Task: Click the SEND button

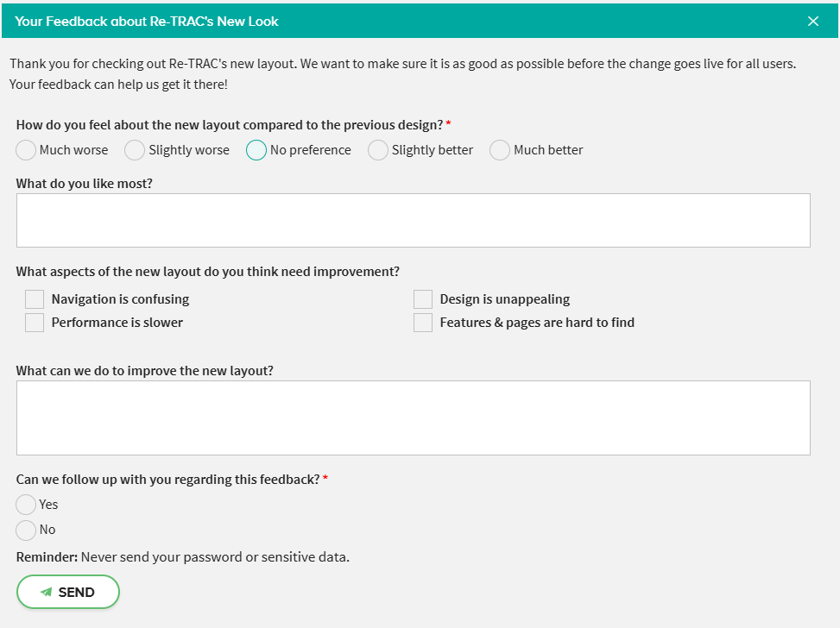Action: (x=68, y=592)
